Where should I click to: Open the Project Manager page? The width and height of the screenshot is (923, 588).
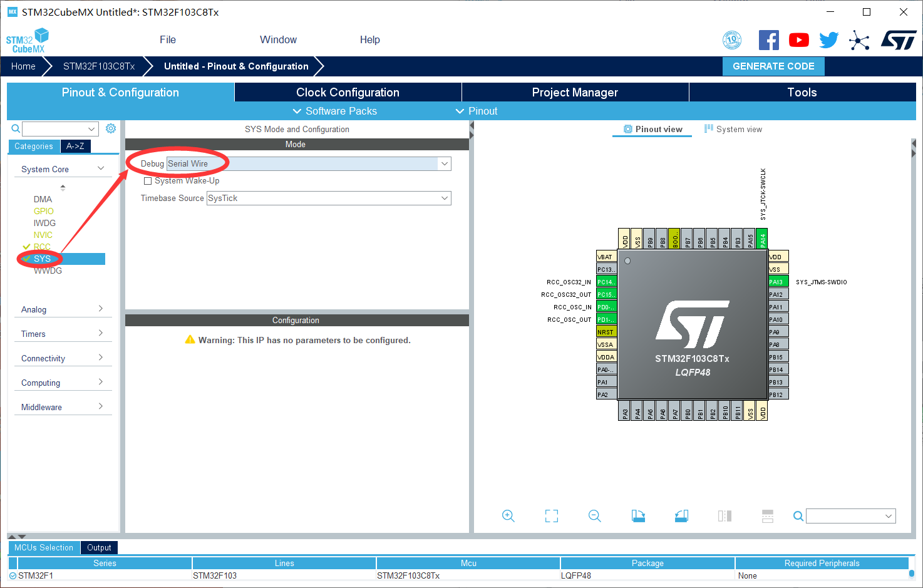click(574, 92)
